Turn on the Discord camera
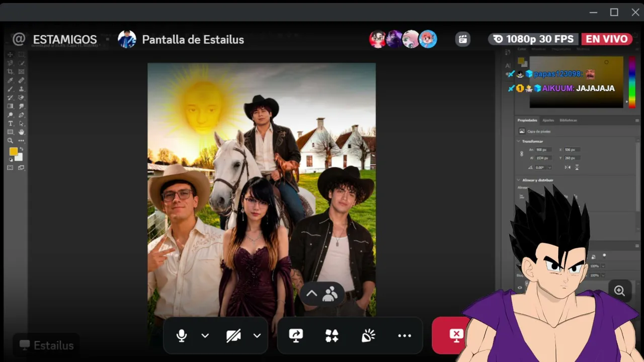This screenshot has height=362, width=644. (233, 336)
